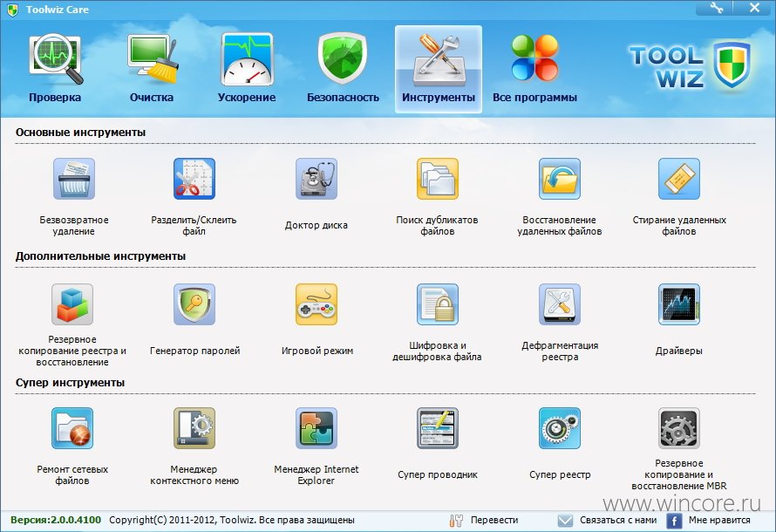Screen dimensions: 776x532
Task: Open the Безопасность tab
Action: 343,68
